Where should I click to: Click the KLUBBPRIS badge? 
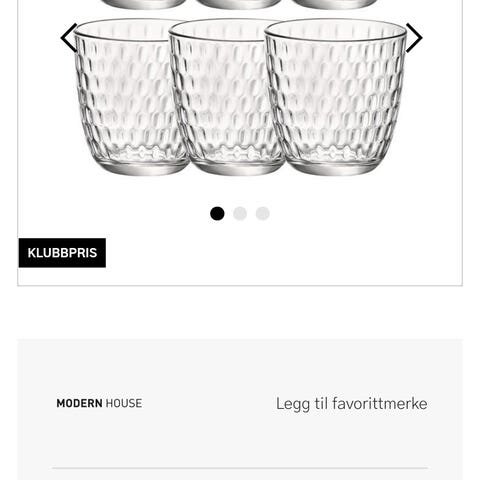tap(62, 253)
